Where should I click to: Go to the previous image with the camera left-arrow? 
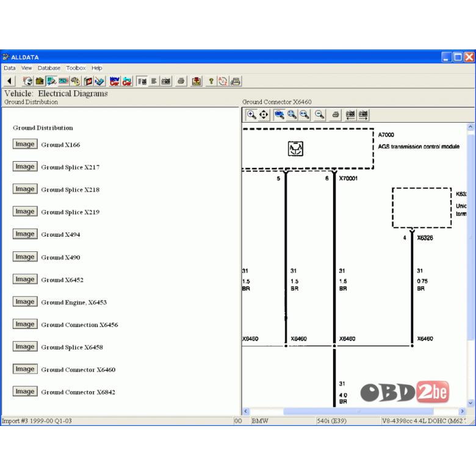pos(350,115)
